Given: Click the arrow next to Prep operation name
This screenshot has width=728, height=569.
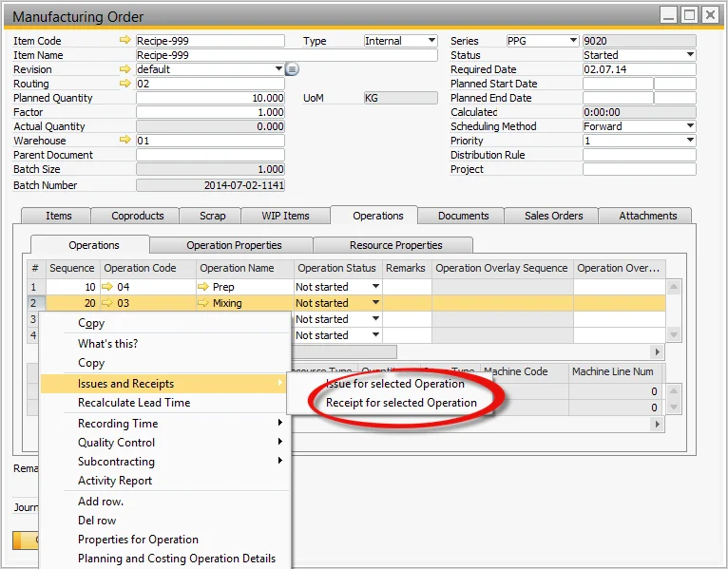Looking at the screenshot, I should (204, 287).
